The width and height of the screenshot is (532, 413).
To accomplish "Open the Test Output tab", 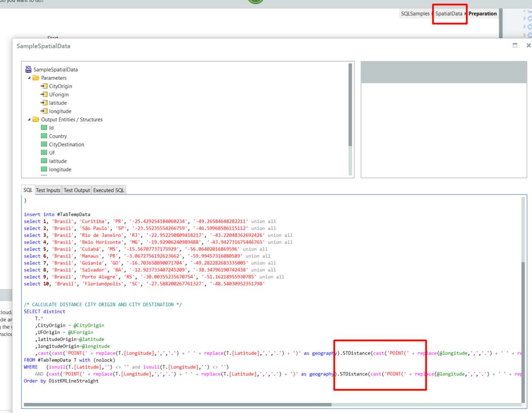I will click(x=77, y=190).
